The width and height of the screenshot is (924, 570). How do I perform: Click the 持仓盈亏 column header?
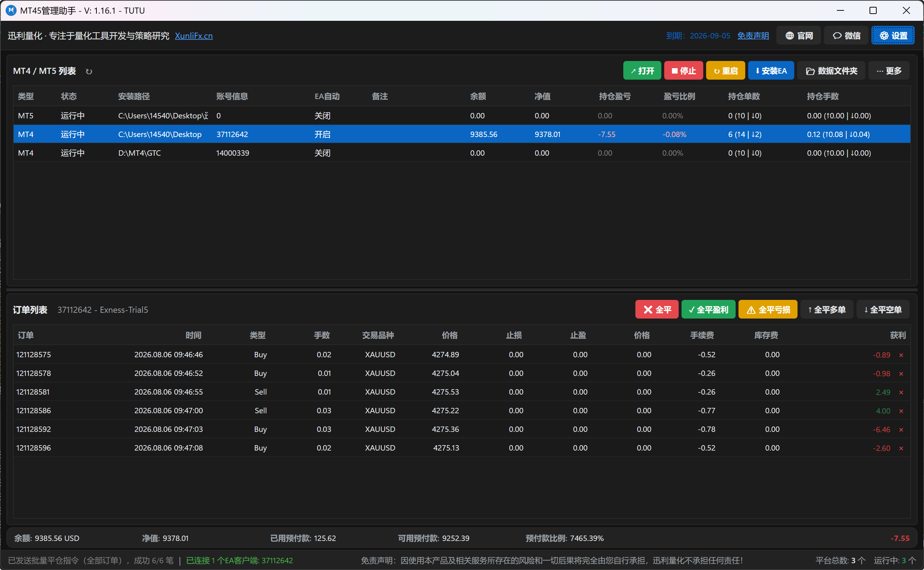(615, 96)
